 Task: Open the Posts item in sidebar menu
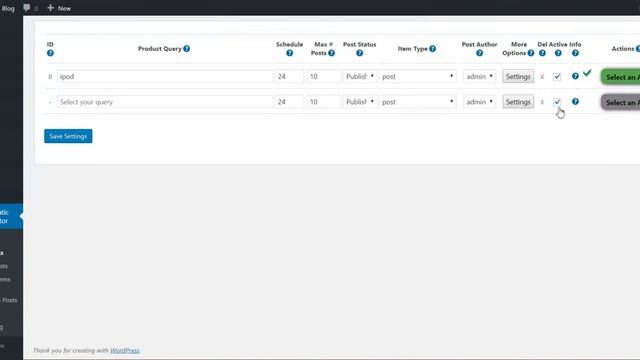[x=9, y=300]
